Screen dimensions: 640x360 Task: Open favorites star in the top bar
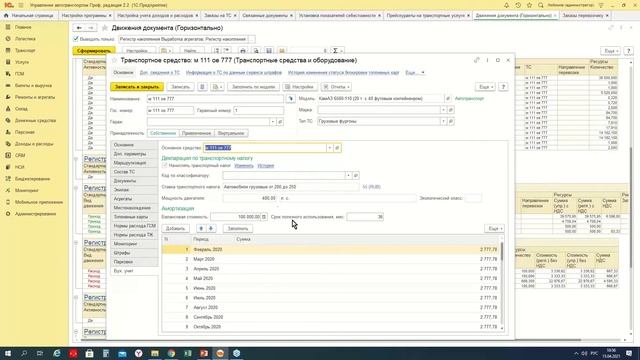pyautogui.click(x=529, y=5)
